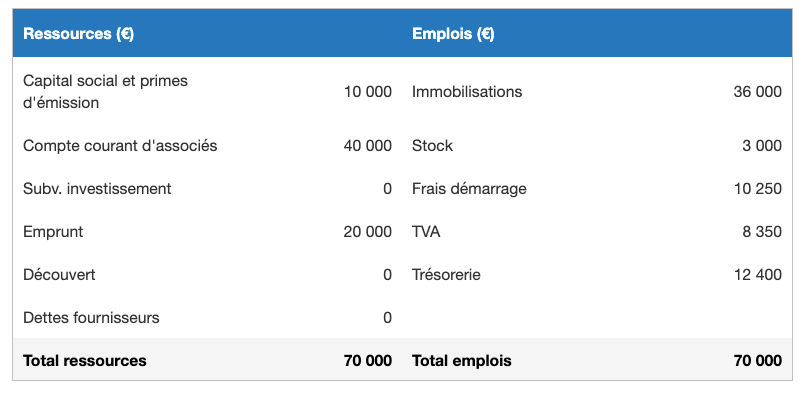Click the Total emplois label

[462, 361]
